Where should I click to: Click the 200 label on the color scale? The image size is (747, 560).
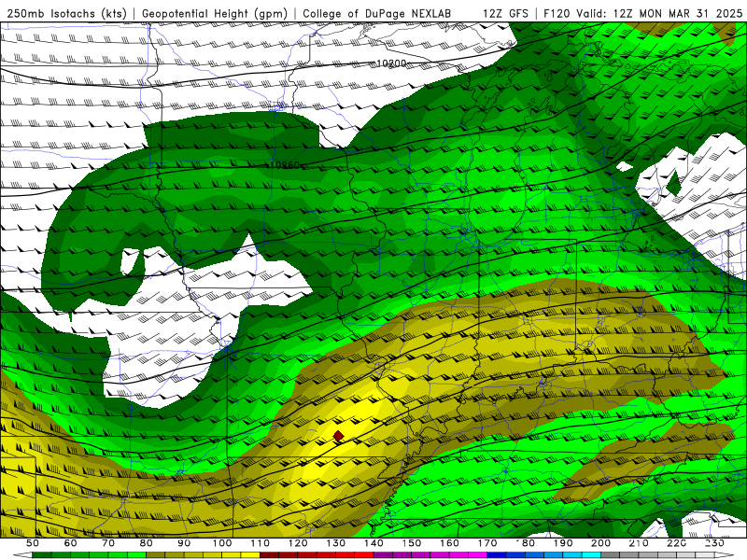(x=600, y=543)
